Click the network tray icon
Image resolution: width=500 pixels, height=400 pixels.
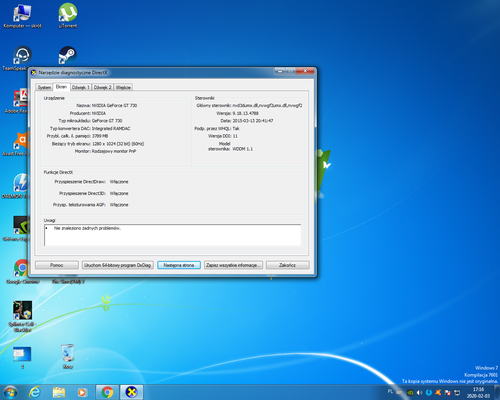point(457,393)
